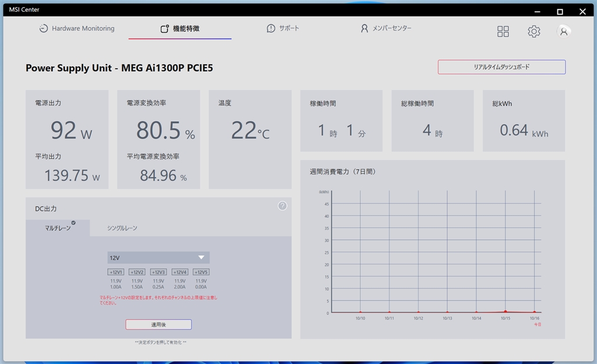Expand the 12V dropdown
Viewport: 597px width, 364px height.
coord(159,257)
